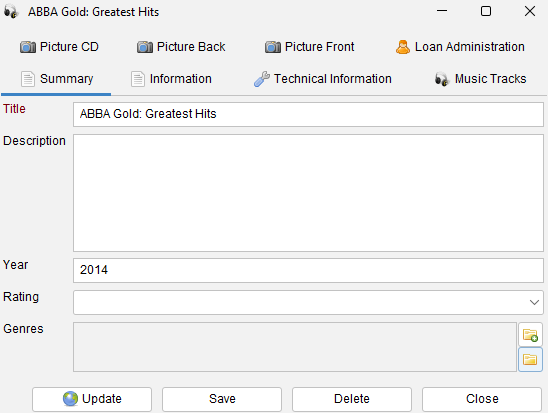The image size is (548, 413).
Task: Click the document icon on Information tab
Action: coord(138,79)
